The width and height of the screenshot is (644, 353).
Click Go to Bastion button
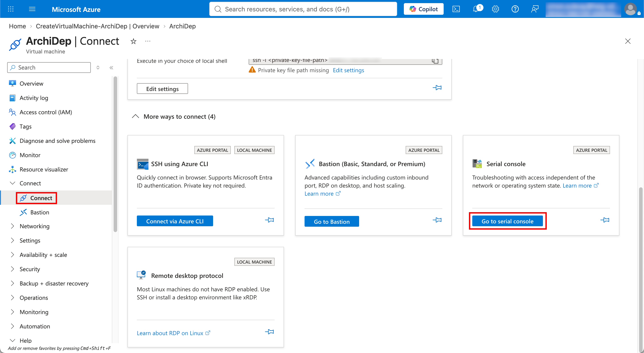point(331,221)
